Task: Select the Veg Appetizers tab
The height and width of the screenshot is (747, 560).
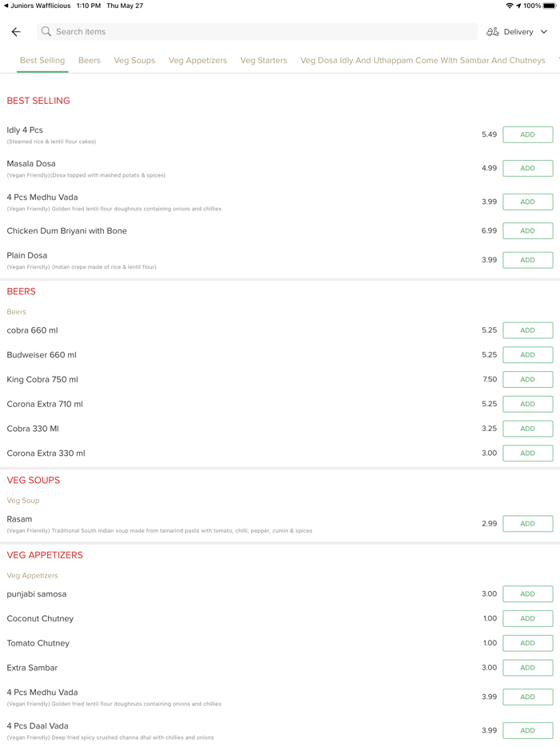Action: pos(198,61)
